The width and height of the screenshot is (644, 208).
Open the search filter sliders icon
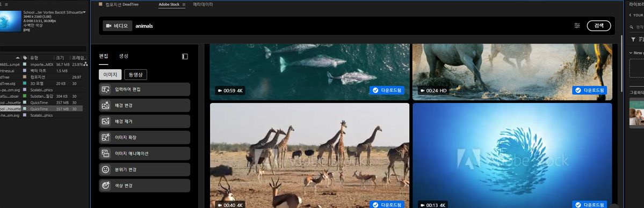pos(577,26)
